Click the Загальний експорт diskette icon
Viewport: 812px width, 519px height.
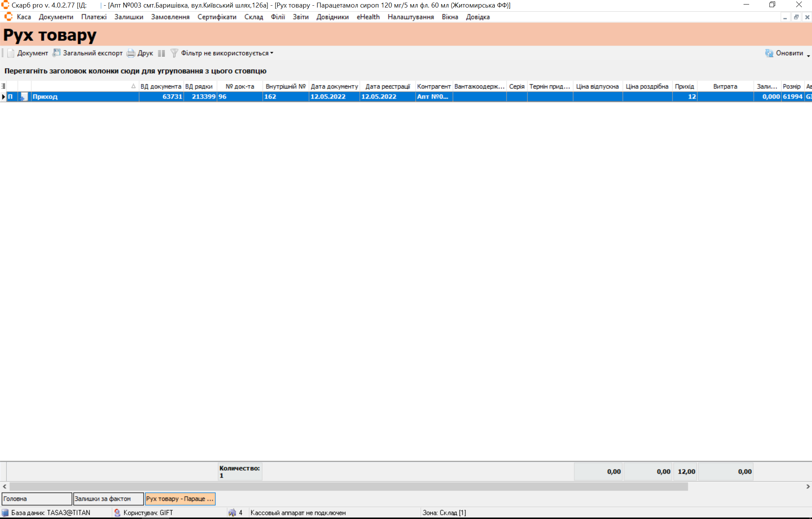pos(56,53)
